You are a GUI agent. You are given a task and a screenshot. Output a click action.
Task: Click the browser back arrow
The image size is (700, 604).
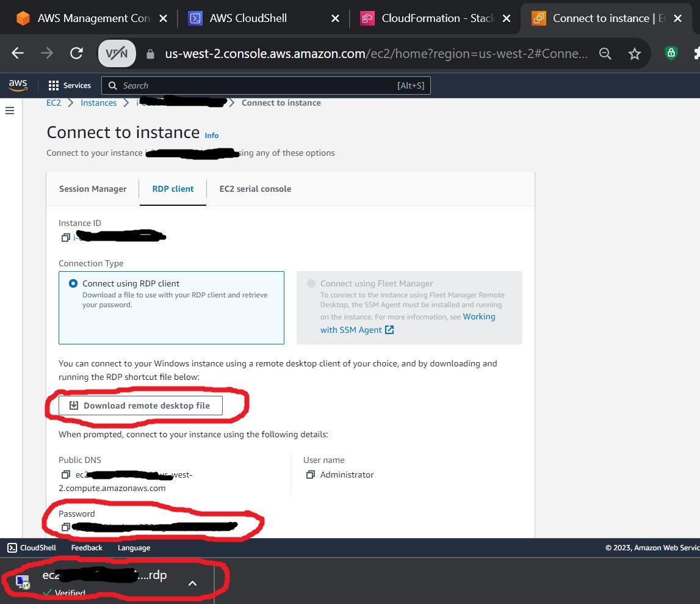click(18, 53)
